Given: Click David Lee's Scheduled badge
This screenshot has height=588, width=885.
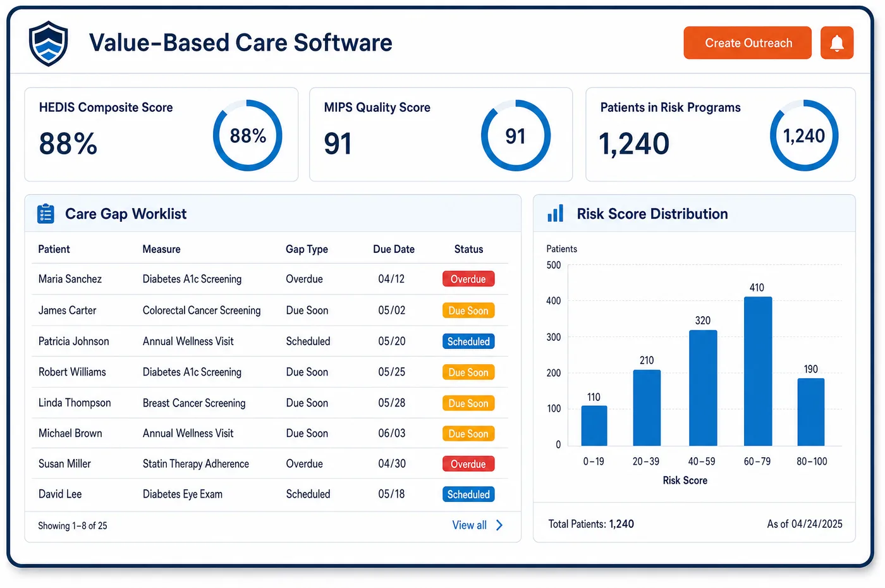Looking at the screenshot, I should coord(468,494).
